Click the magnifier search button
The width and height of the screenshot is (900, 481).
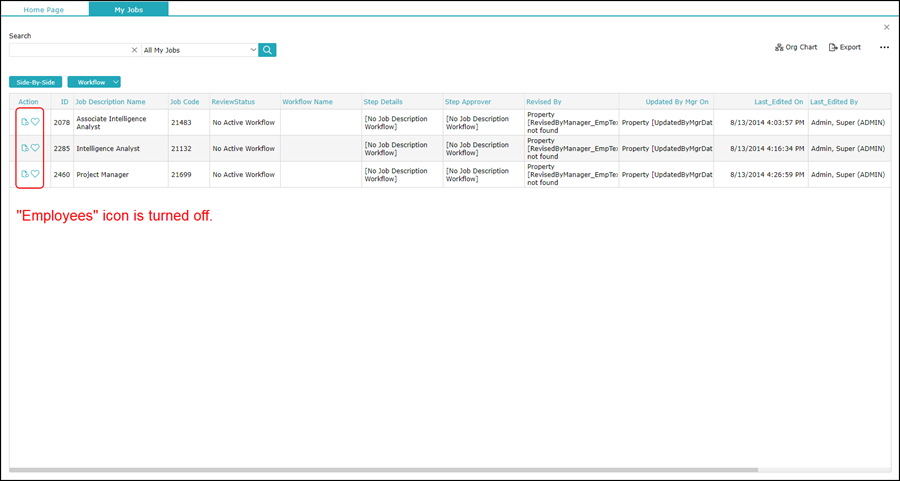click(267, 50)
